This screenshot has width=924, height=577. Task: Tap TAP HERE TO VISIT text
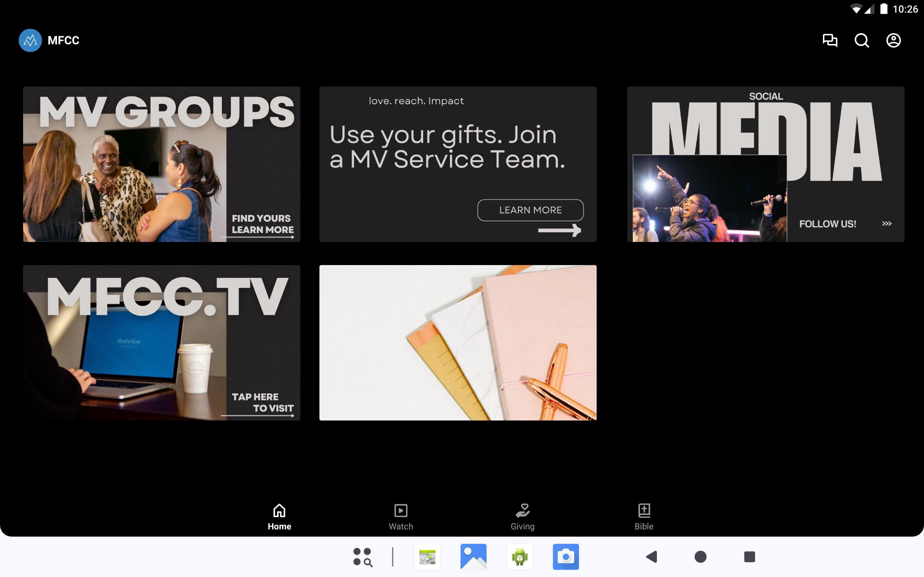(262, 402)
